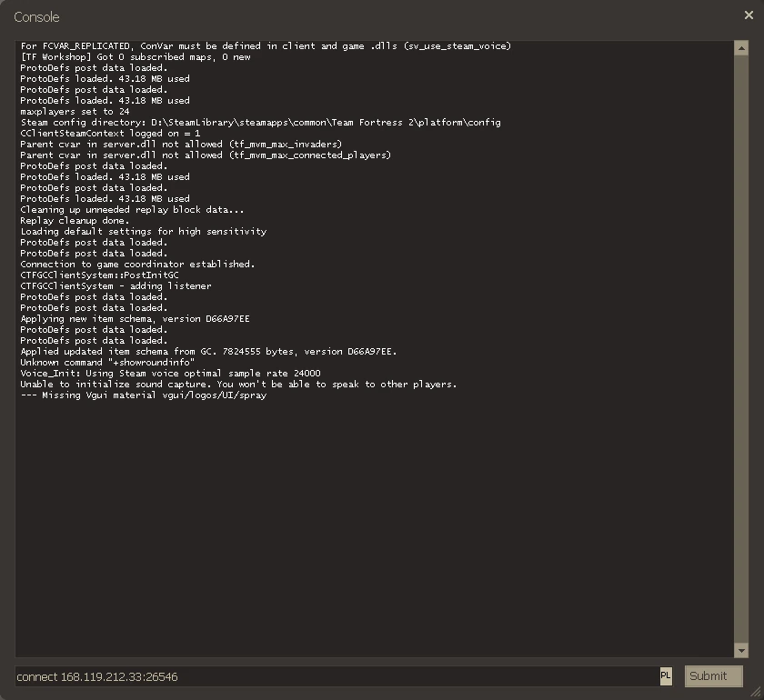Click the Submit button
764x700 pixels.
(713, 676)
